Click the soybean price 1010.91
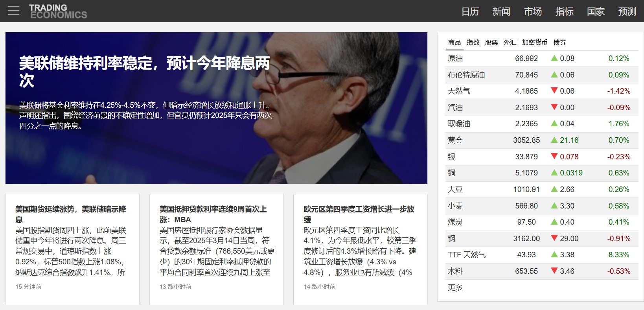The height and width of the screenshot is (310, 644). point(526,189)
